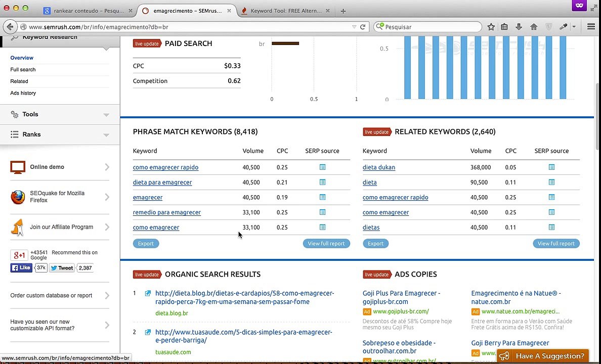
Task: Open Online demo chevron arrow
Action: pos(107,167)
